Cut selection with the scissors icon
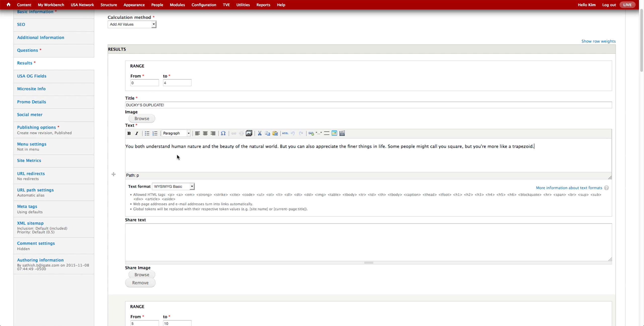This screenshot has height=326, width=644. click(260, 133)
